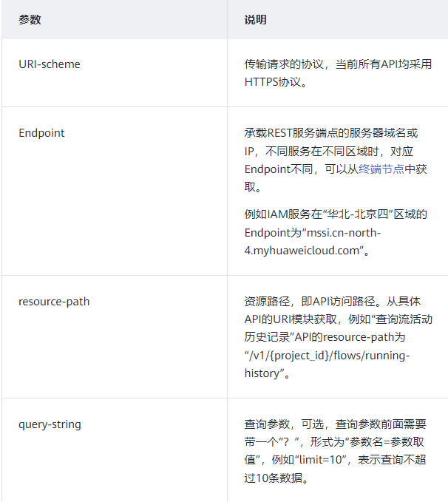Select the Endpoint parameter cell
The width and height of the screenshot is (448, 502).
point(41,134)
